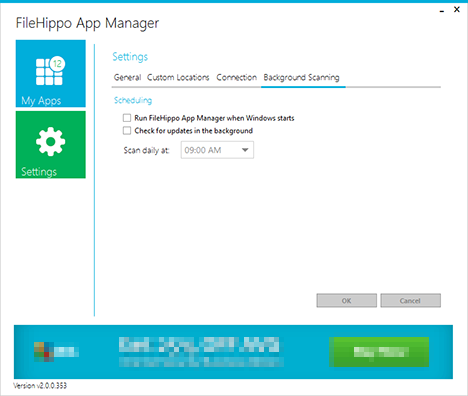
Task: Click the blurred logo in the banner
Action: [56, 351]
